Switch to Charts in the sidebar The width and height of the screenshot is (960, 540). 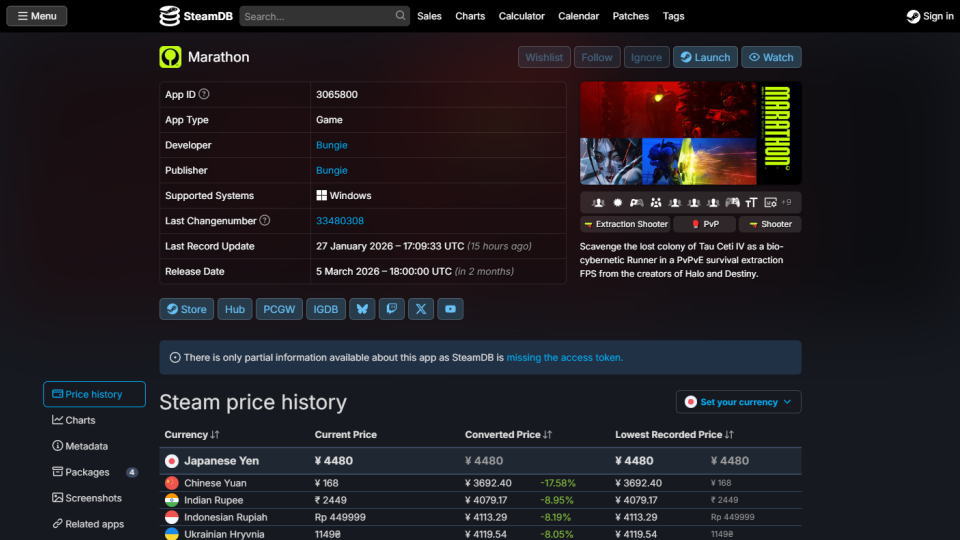click(80, 420)
